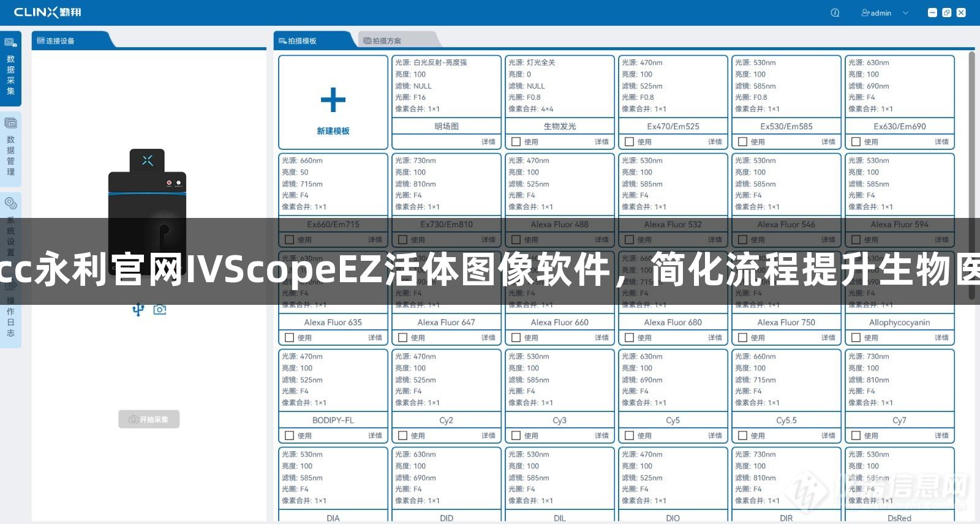Check the Alexa Fluor 647 use box
This screenshot has height=524, width=980.
click(403, 338)
